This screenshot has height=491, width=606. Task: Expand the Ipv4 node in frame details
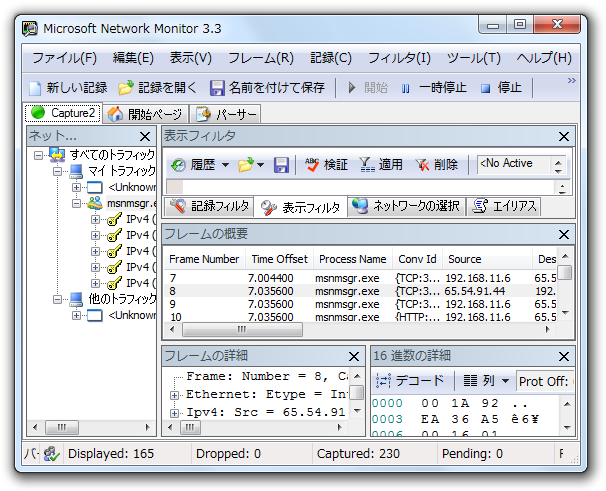(174, 413)
